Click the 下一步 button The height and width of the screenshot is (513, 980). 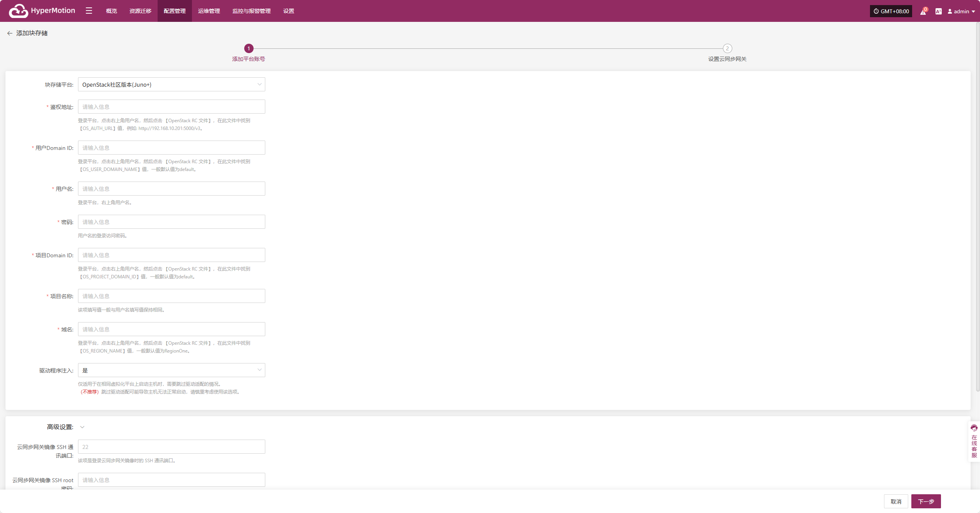[926, 501]
